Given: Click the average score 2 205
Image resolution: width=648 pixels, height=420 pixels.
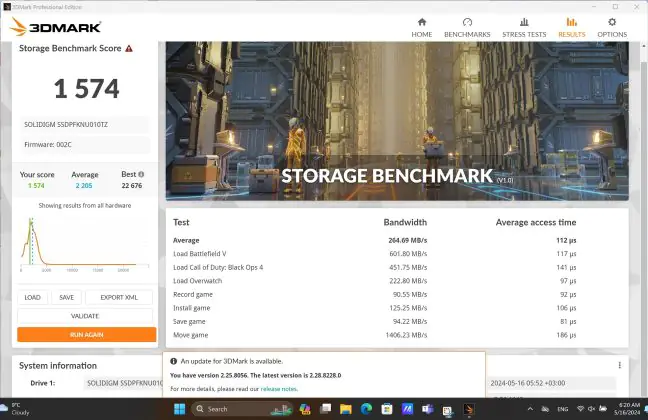Looking at the screenshot, I should [x=84, y=186].
